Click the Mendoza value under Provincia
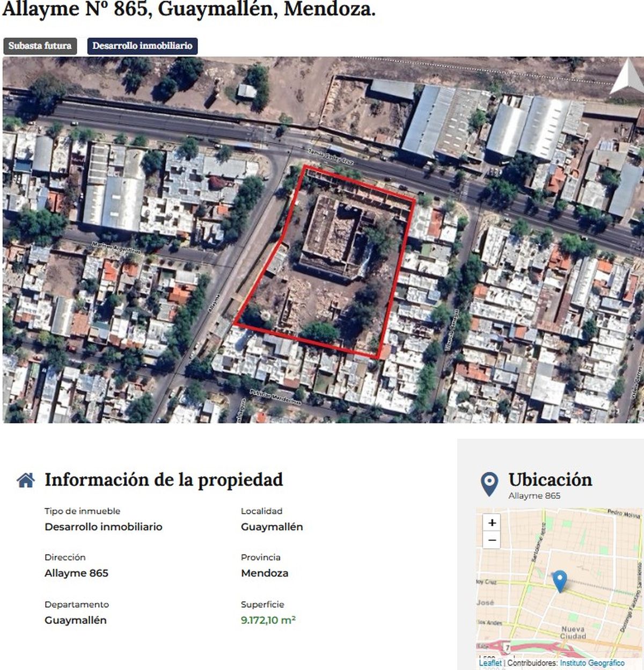The width and height of the screenshot is (644, 670). (265, 573)
